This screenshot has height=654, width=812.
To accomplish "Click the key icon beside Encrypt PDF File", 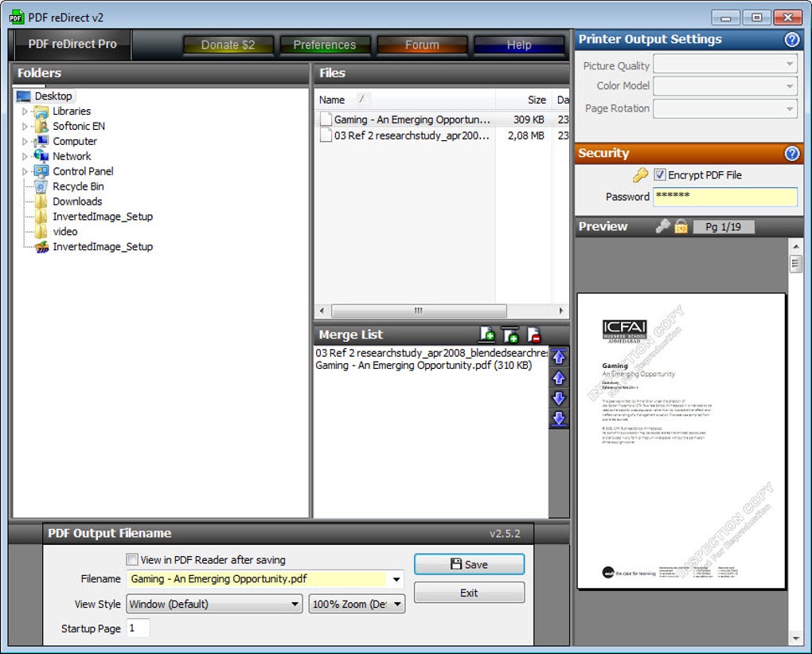I will pyautogui.click(x=640, y=175).
